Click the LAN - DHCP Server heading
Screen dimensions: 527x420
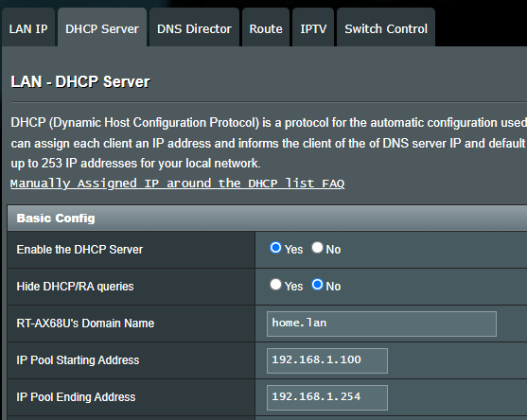(80, 81)
